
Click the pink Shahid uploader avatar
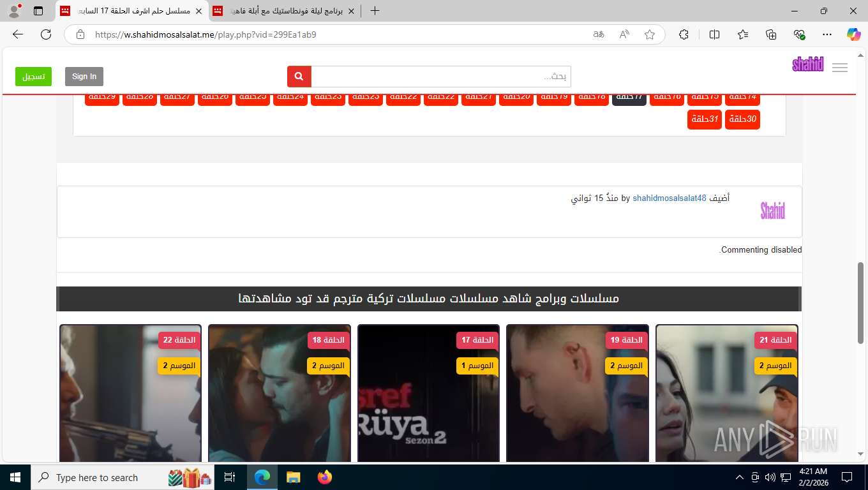tap(772, 210)
